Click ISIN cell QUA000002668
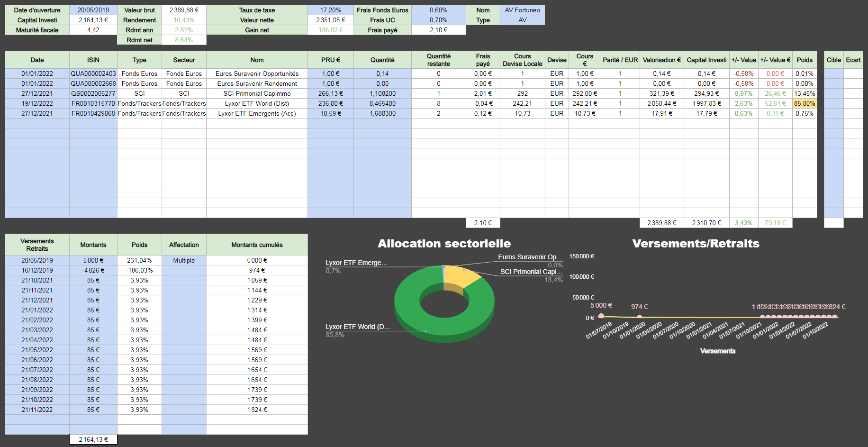 (93, 83)
